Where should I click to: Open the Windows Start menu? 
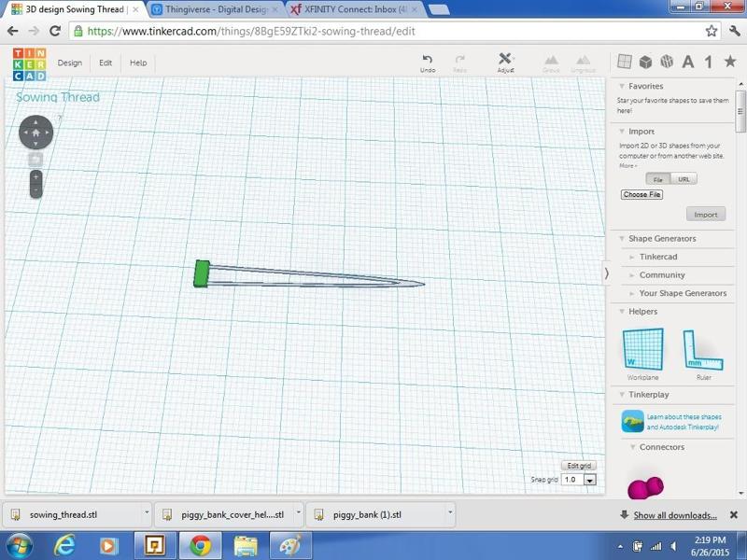(x=19, y=546)
